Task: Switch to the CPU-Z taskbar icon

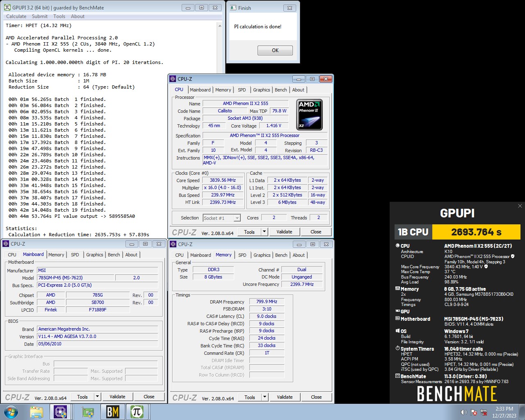Action: (x=61, y=412)
